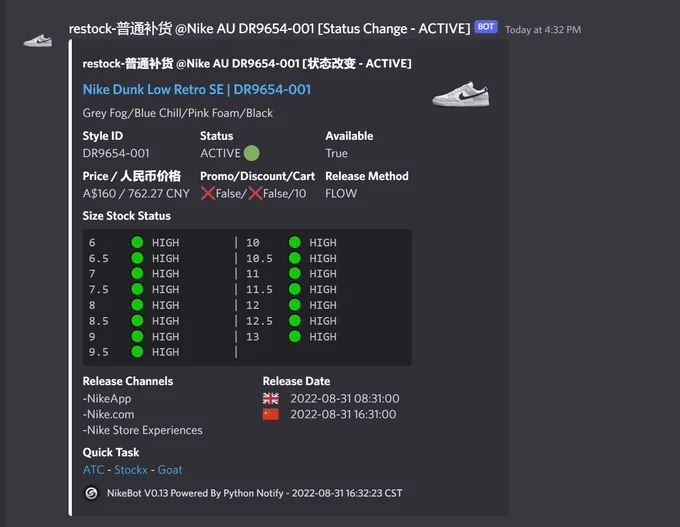
Task: Click the red X before Promo False
Action: point(208,193)
